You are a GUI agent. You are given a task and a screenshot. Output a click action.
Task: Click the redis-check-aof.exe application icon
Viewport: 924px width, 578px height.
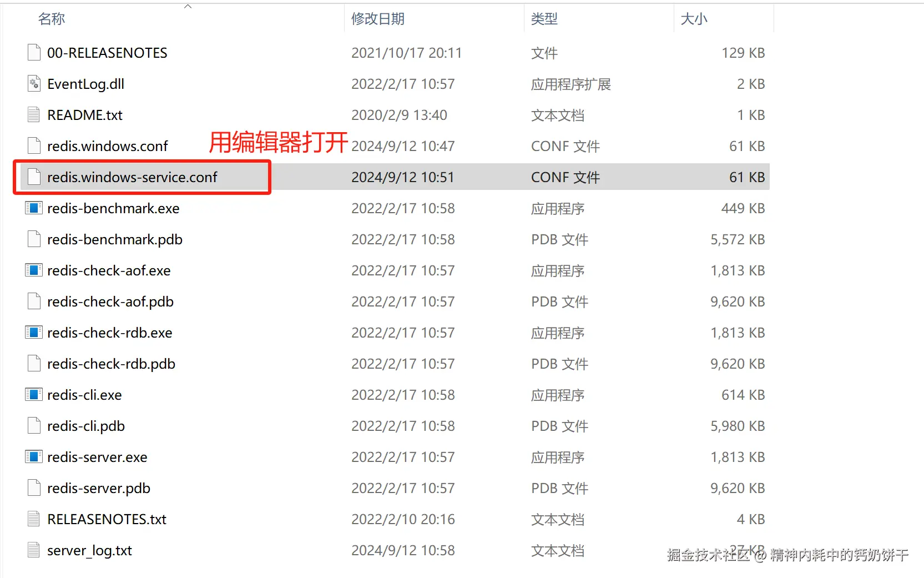pos(34,270)
